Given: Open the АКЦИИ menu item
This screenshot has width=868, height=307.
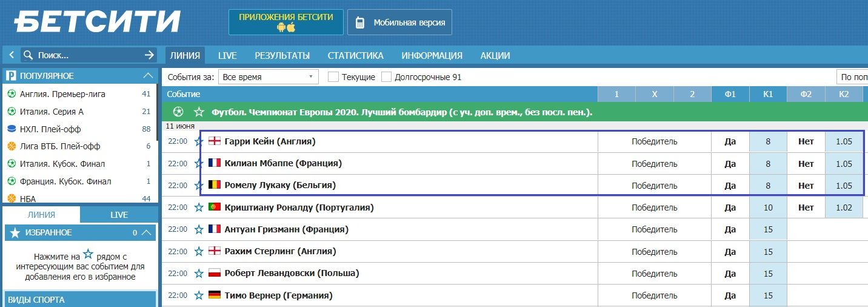Looking at the screenshot, I should [495, 55].
